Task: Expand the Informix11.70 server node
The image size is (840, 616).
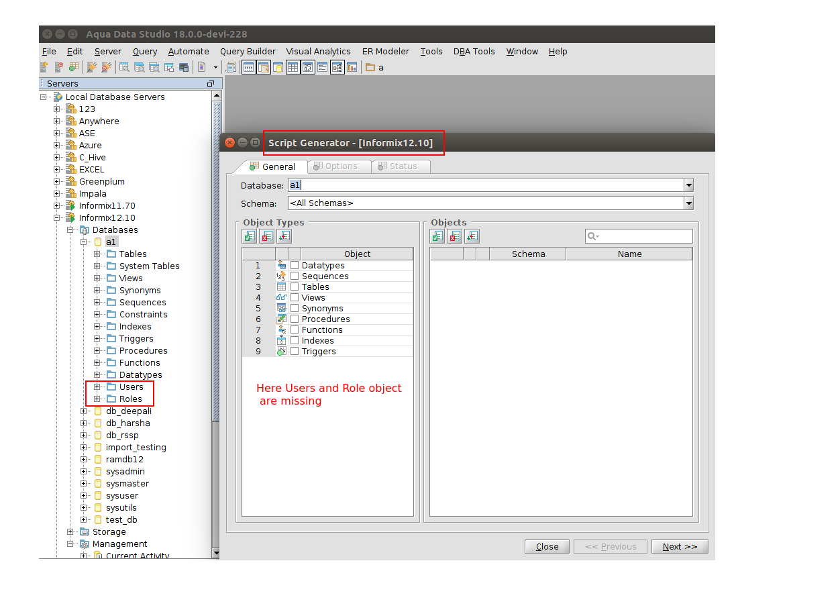Action: click(x=57, y=205)
